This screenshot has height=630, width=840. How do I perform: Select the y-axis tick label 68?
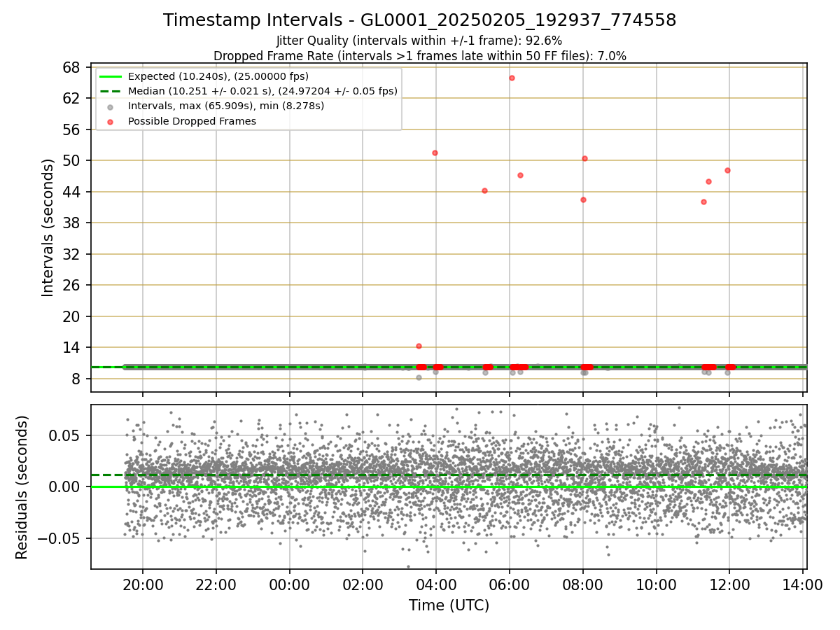click(x=71, y=67)
